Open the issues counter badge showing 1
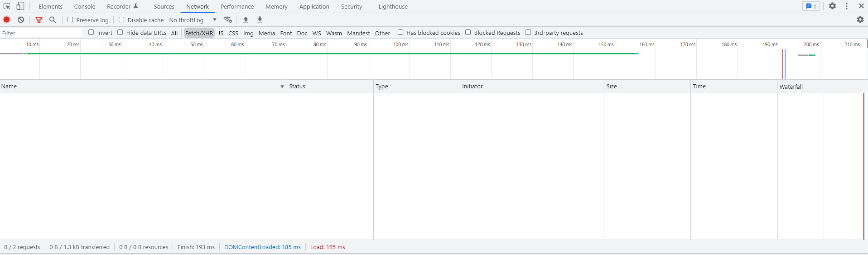This screenshot has width=868, height=255. click(811, 6)
